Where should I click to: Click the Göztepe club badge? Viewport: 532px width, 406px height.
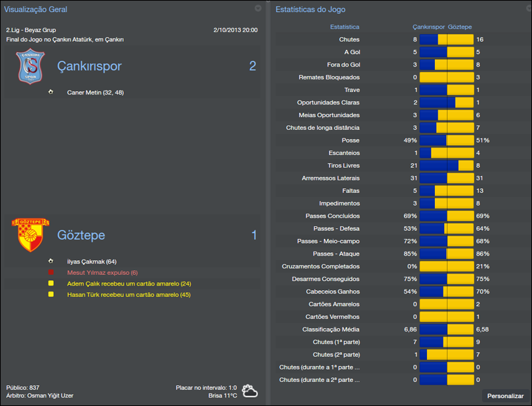click(x=27, y=235)
